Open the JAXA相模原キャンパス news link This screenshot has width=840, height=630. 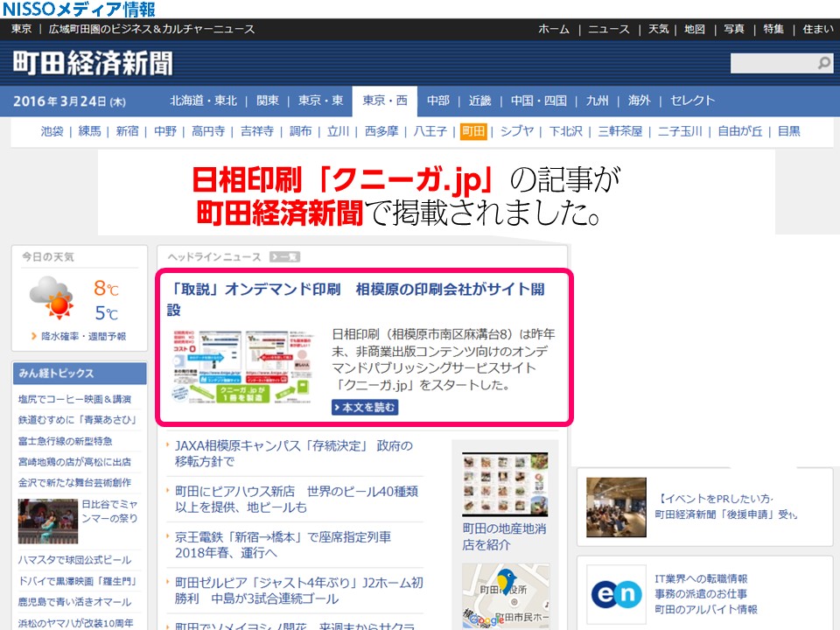(294, 453)
